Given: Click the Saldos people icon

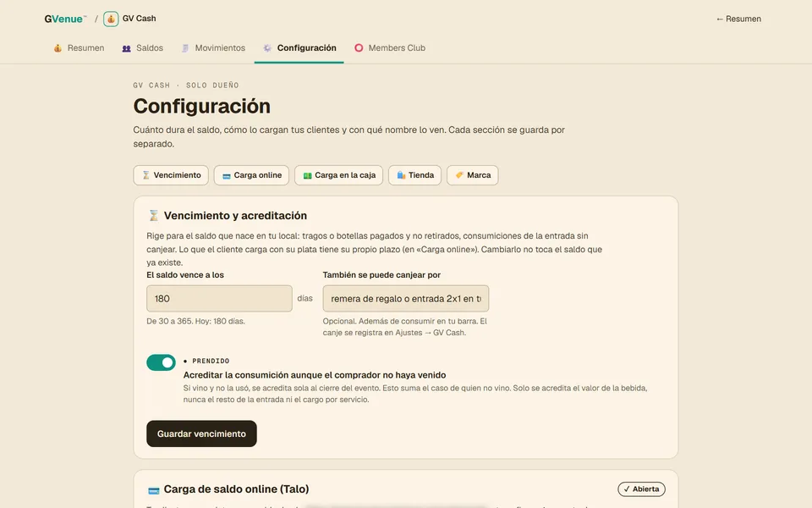Looking at the screenshot, I should (x=126, y=48).
